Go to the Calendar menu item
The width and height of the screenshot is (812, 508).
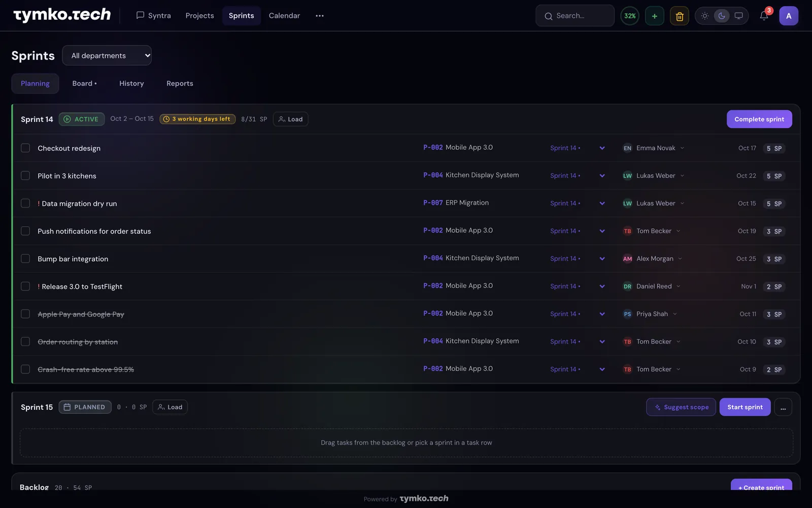point(284,16)
